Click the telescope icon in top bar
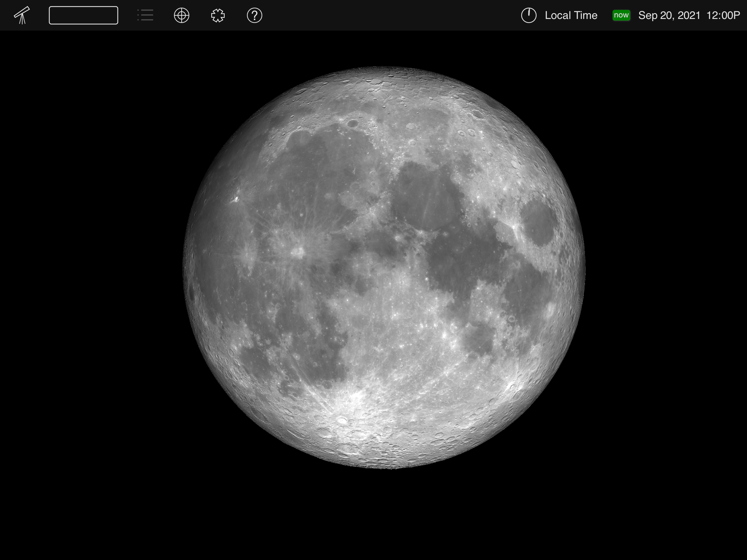The image size is (747, 560). pyautogui.click(x=22, y=15)
